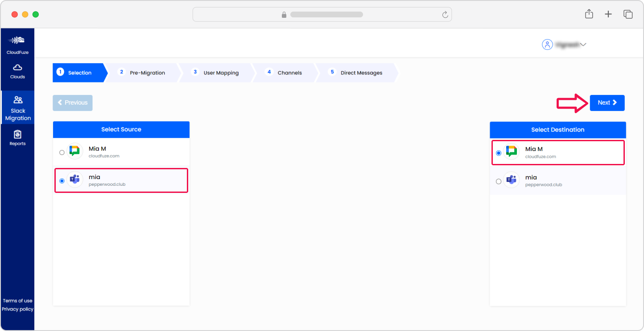This screenshot has width=644, height=331.
Task: Go to step 4 Channels
Action: pyautogui.click(x=285, y=73)
